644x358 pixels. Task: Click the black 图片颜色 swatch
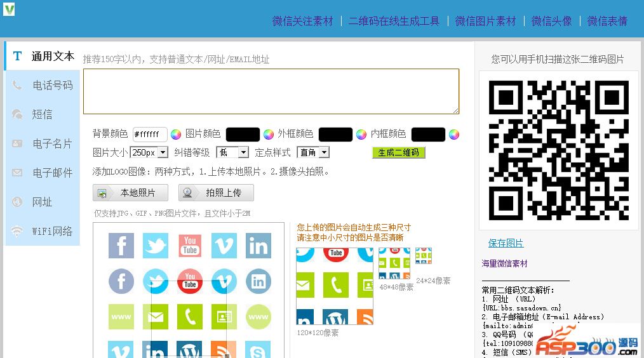tap(243, 135)
